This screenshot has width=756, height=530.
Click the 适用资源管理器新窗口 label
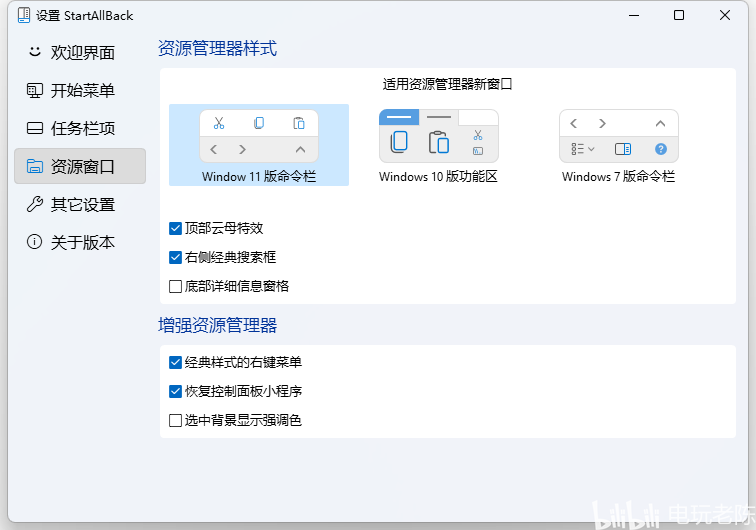pyautogui.click(x=447, y=84)
